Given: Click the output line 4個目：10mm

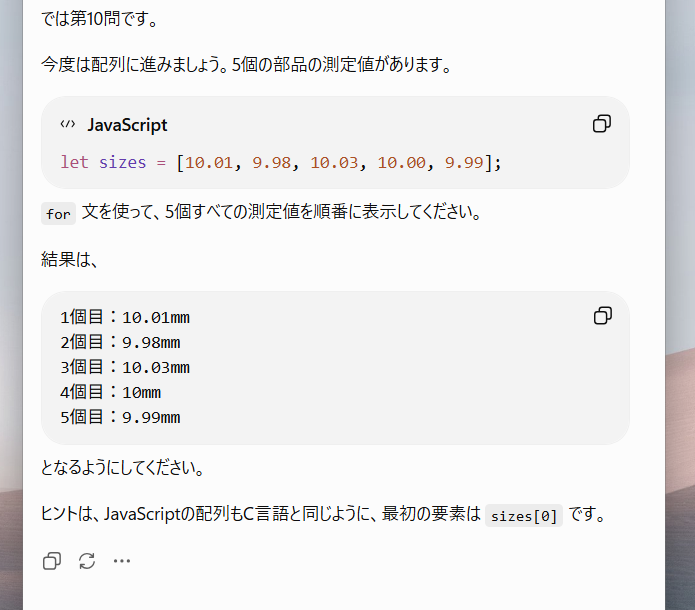Looking at the screenshot, I should [111, 392].
